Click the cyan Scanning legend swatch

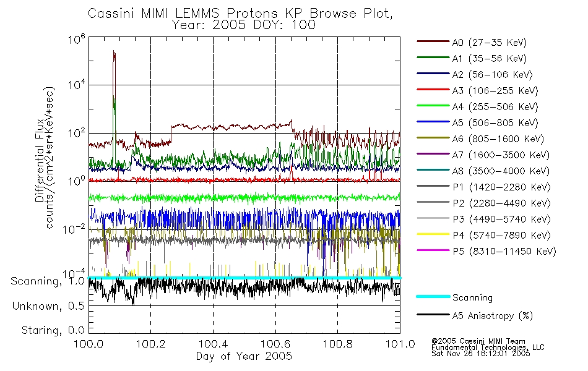(433, 296)
